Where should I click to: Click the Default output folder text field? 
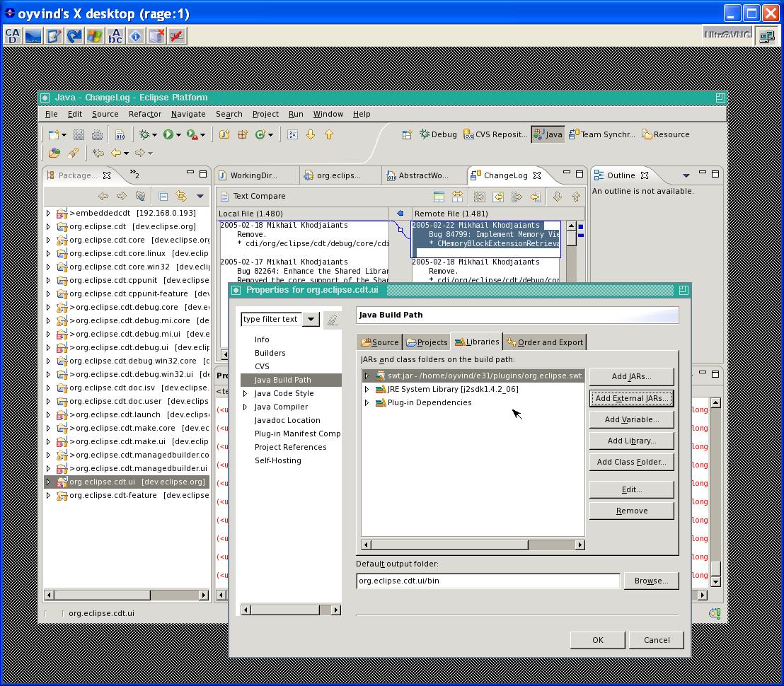(488, 581)
